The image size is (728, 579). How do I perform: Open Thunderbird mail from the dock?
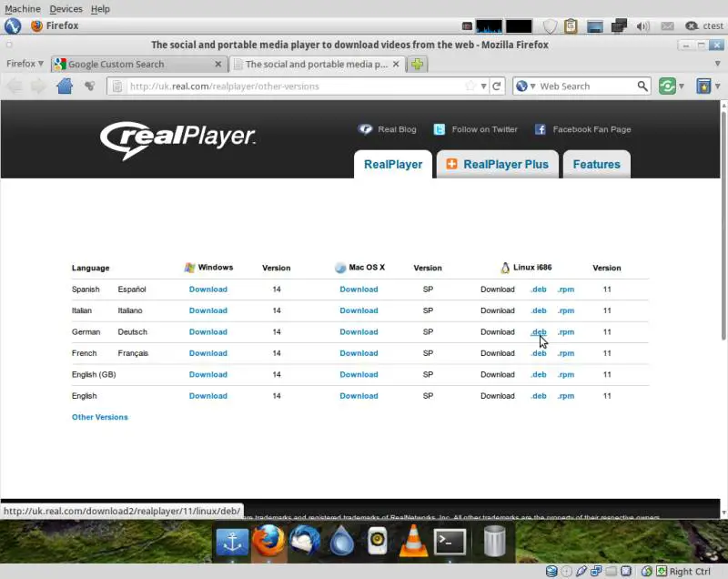click(305, 541)
